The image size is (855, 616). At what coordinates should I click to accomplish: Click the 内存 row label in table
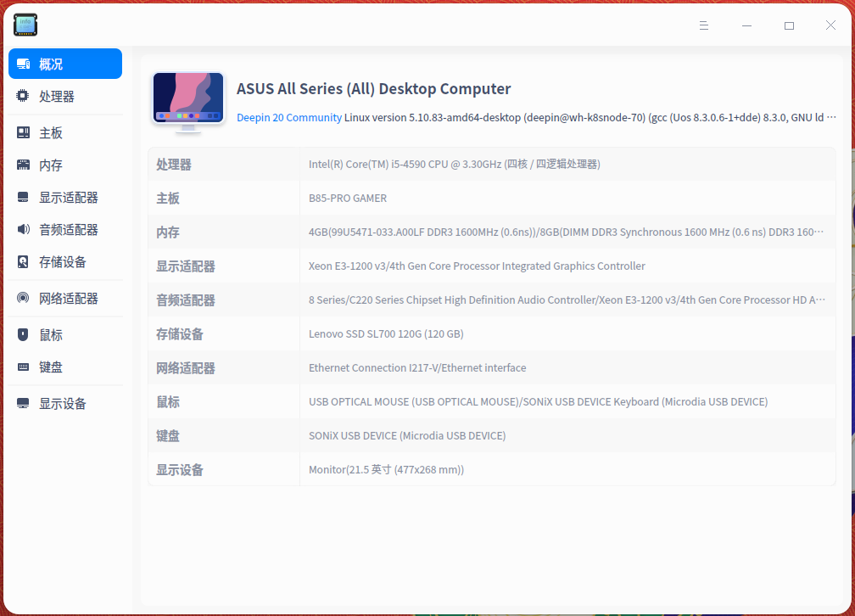pos(168,232)
